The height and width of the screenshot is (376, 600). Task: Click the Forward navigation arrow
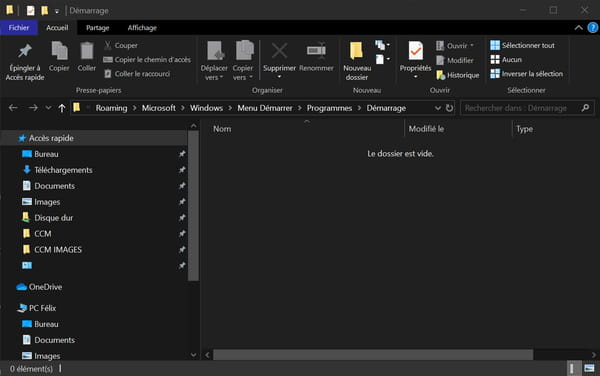point(33,108)
